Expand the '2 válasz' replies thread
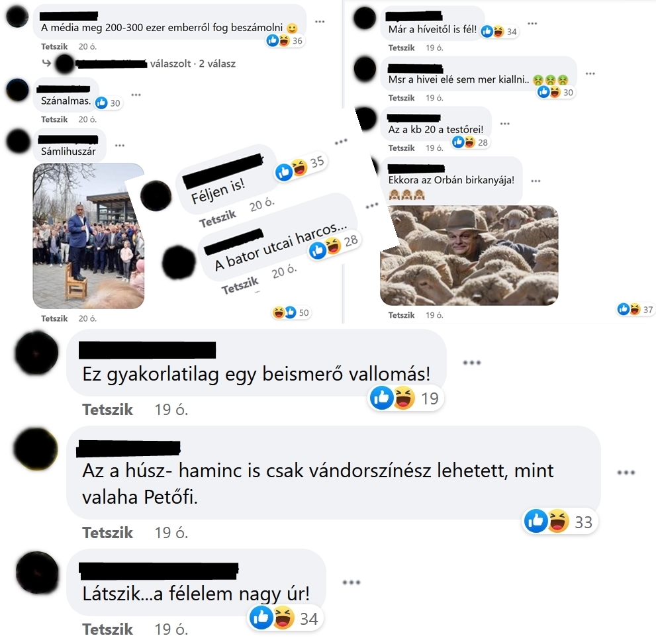Screen dimensions: 656x644 pos(217,64)
